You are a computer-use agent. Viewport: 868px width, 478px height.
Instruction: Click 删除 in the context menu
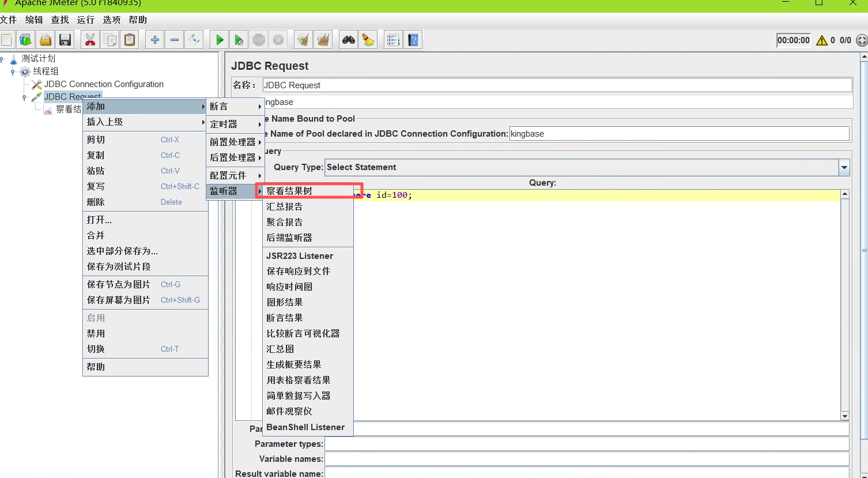(145, 202)
